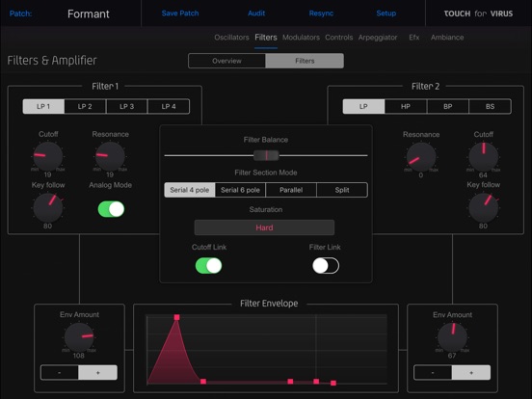The height and width of the screenshot is (399, 532).
Task: Choose the BP type for Filter 2
Action: click(x=447, y=107)
